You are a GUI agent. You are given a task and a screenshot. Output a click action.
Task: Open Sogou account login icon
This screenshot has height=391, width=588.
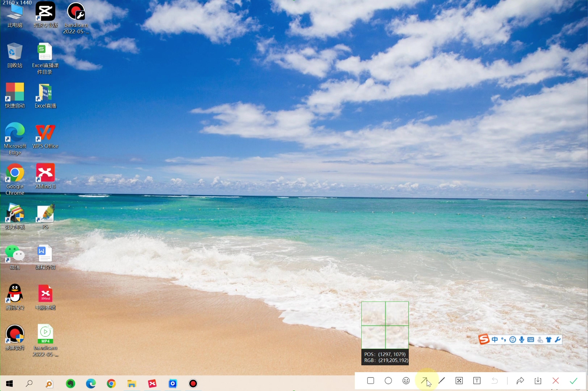click(540, 340)
